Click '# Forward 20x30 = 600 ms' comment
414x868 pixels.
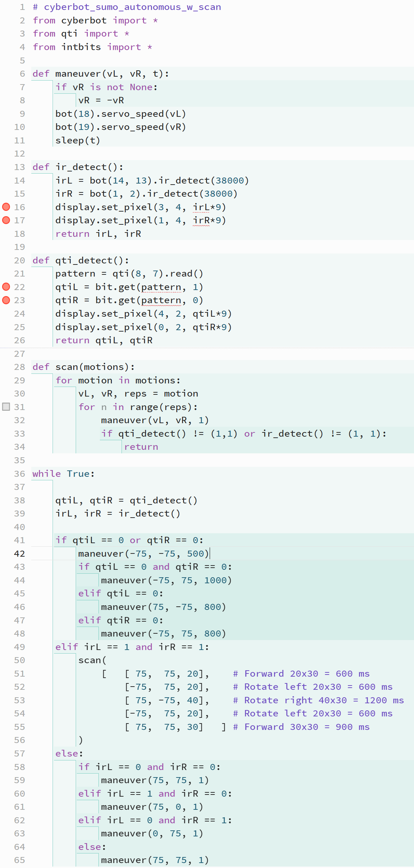301,674
